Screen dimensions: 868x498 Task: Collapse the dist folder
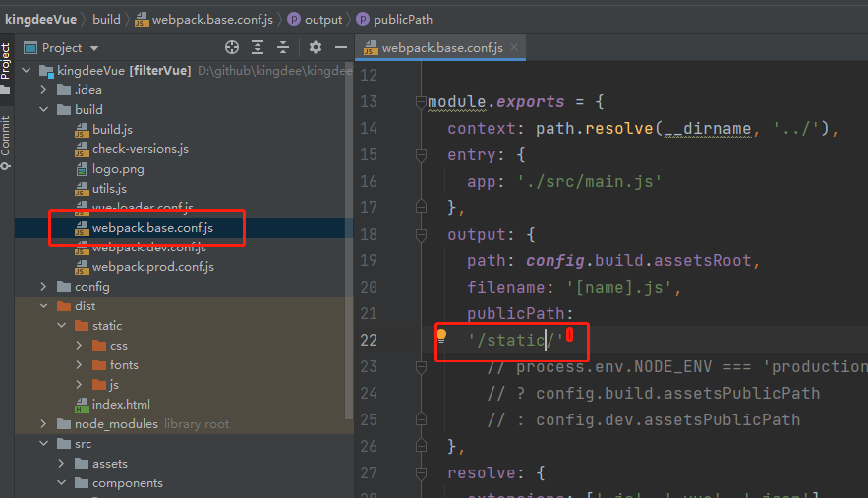43,306
